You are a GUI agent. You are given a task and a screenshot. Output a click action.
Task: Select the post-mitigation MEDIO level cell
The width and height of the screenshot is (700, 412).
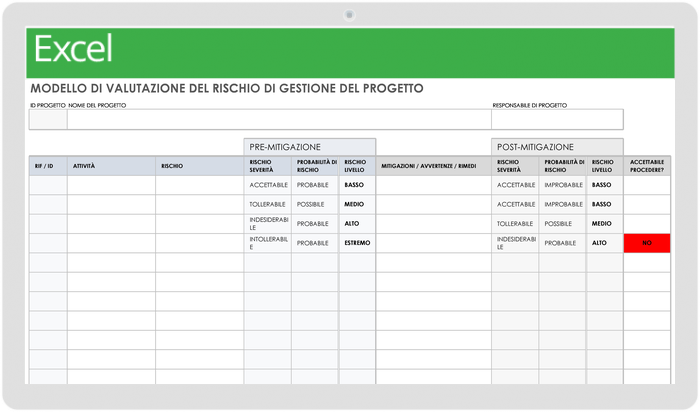pyautogui.click(x=605, y=224)
